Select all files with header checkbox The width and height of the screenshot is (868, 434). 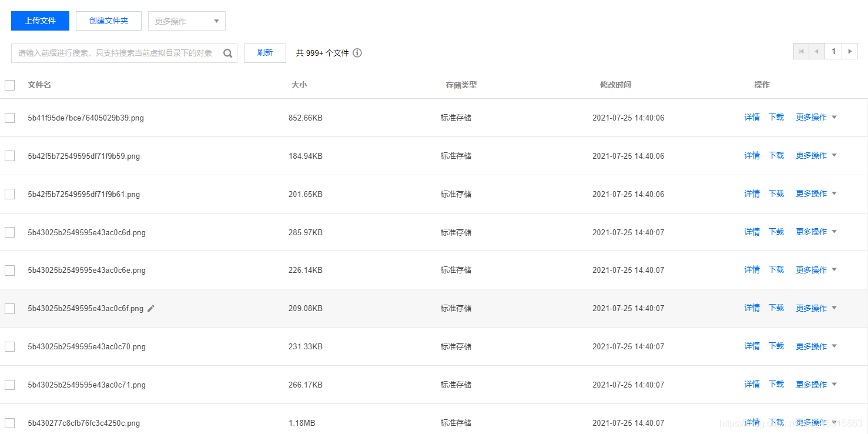click(9, 85)
